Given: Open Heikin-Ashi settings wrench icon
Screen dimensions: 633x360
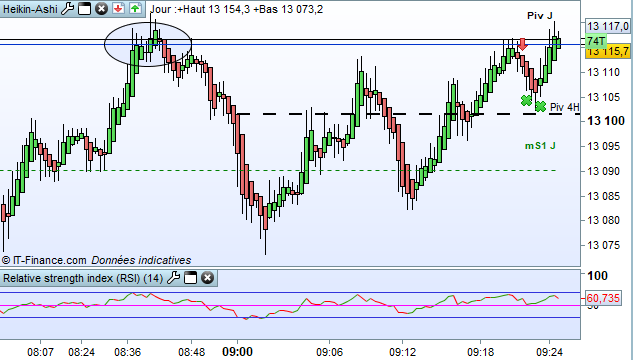Looking at the screenshot, I should click(x=67, y=8).
